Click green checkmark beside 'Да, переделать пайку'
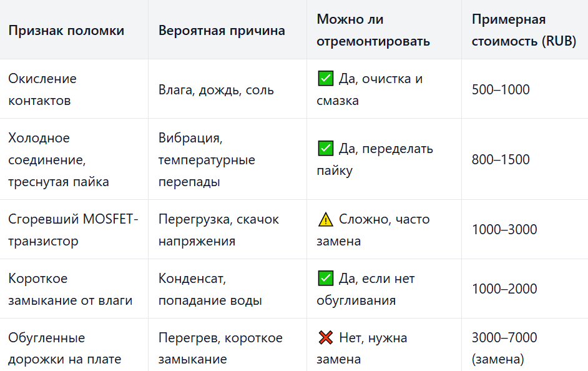Screen dimensions: 588x371 [x=325, y=149]
